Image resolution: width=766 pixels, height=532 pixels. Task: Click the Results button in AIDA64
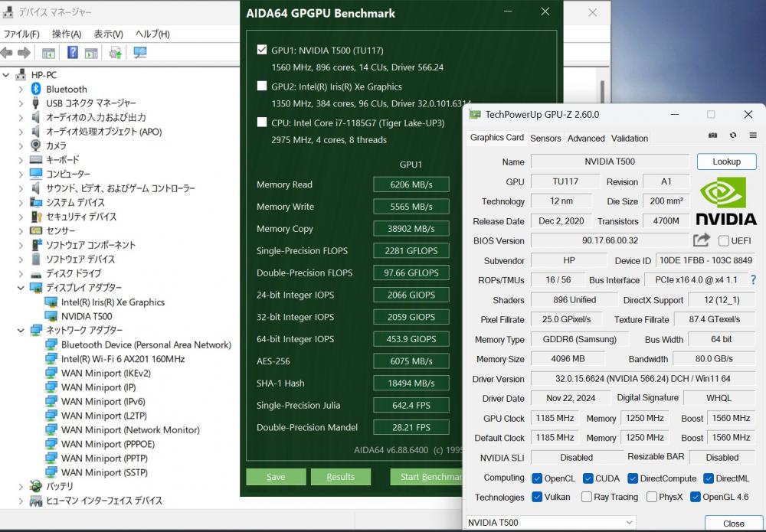[x=340, y=477]
